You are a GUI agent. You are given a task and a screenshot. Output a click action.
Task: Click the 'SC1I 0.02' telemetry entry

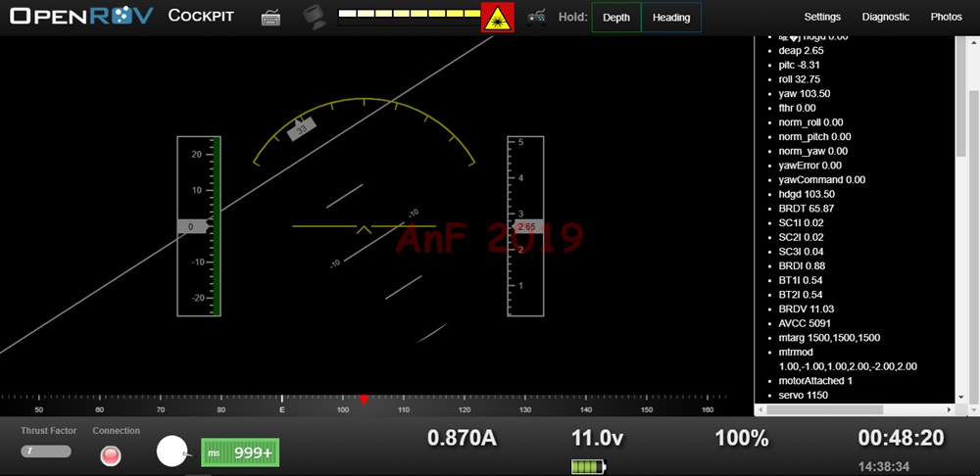801,223
